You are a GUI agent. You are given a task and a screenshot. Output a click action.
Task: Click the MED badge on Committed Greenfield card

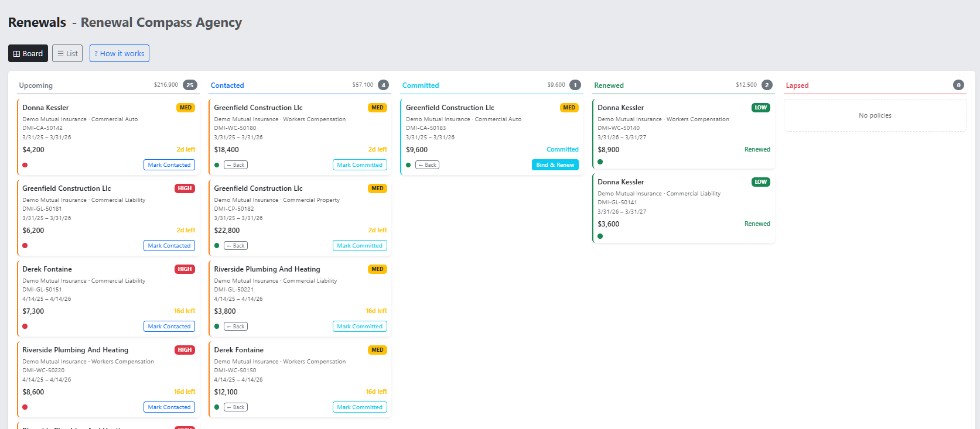coord(569,108)
